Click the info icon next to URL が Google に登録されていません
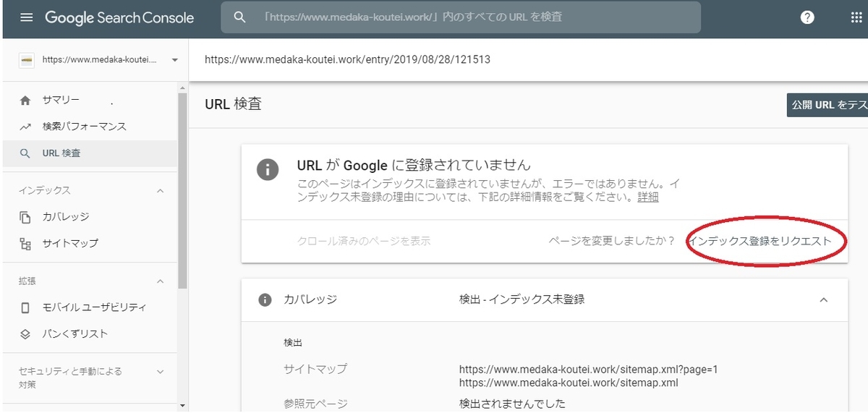 267,170
